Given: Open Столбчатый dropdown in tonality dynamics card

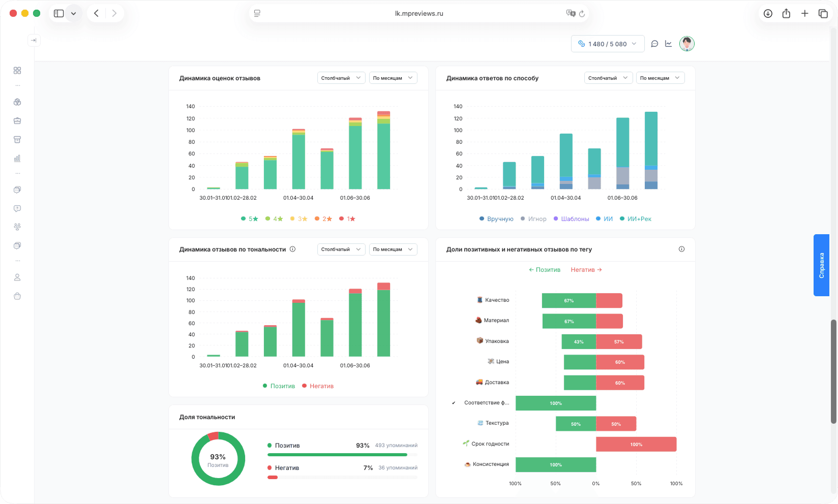Looking at the screenshot, I should click(341, 249).
